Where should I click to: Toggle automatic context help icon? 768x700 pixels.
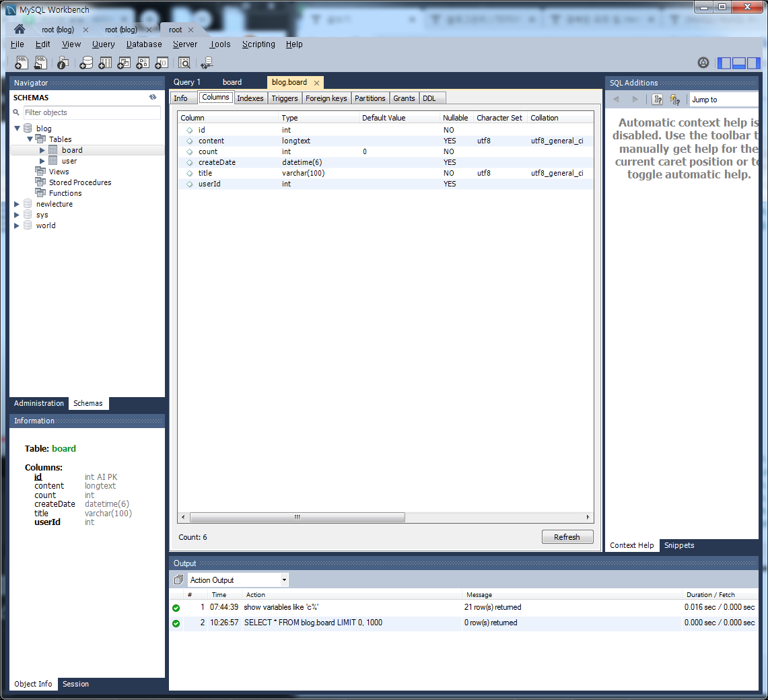click(675, 100)
